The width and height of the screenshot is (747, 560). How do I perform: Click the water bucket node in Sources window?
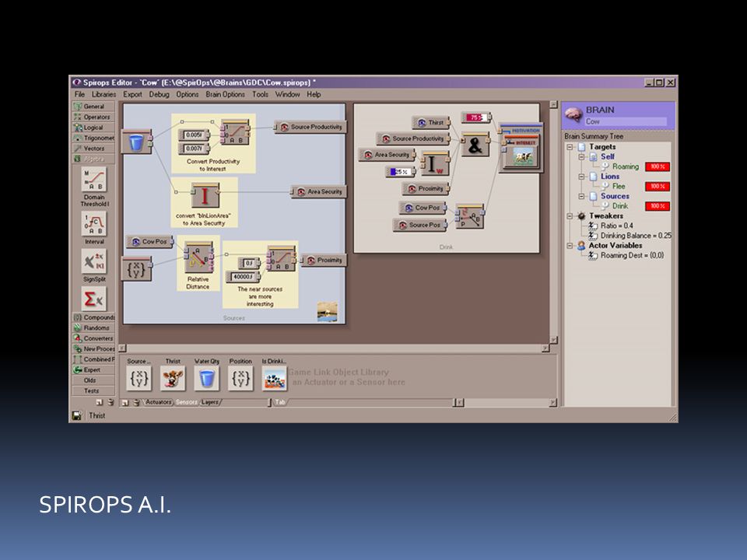136,142
